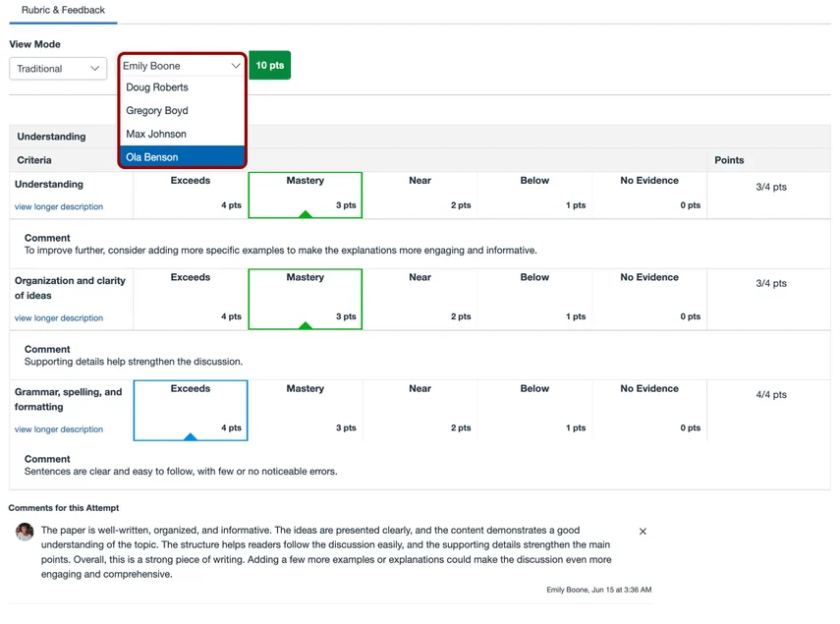Click the 3/4 pts score in Understanding row
Image resolution: width=840 pixels, height=624 pixels.
point(771,187)
